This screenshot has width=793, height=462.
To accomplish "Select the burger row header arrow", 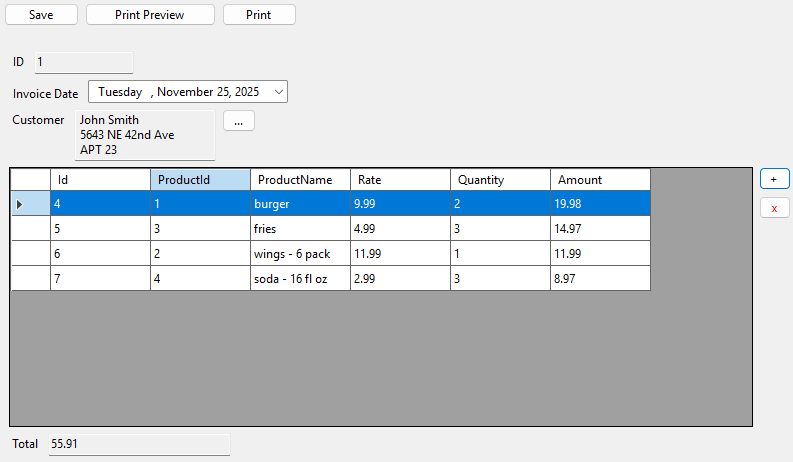I will click(30, 204).
